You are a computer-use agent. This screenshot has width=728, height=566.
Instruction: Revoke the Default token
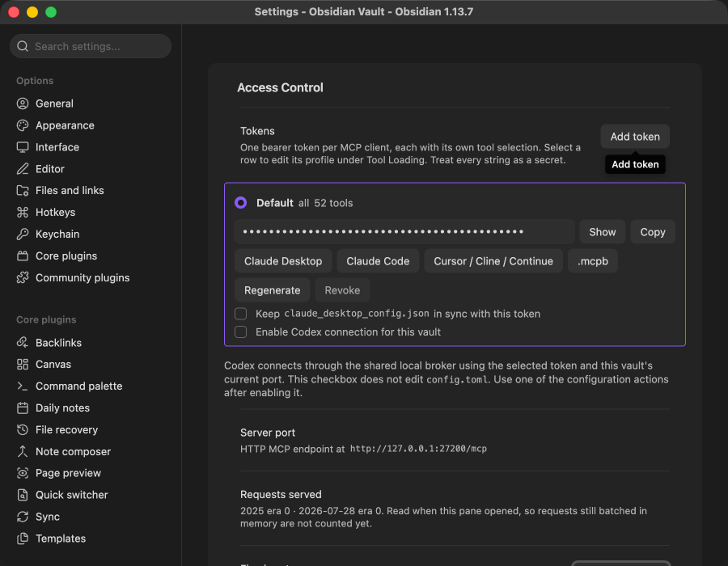click(x=342, y=290)
